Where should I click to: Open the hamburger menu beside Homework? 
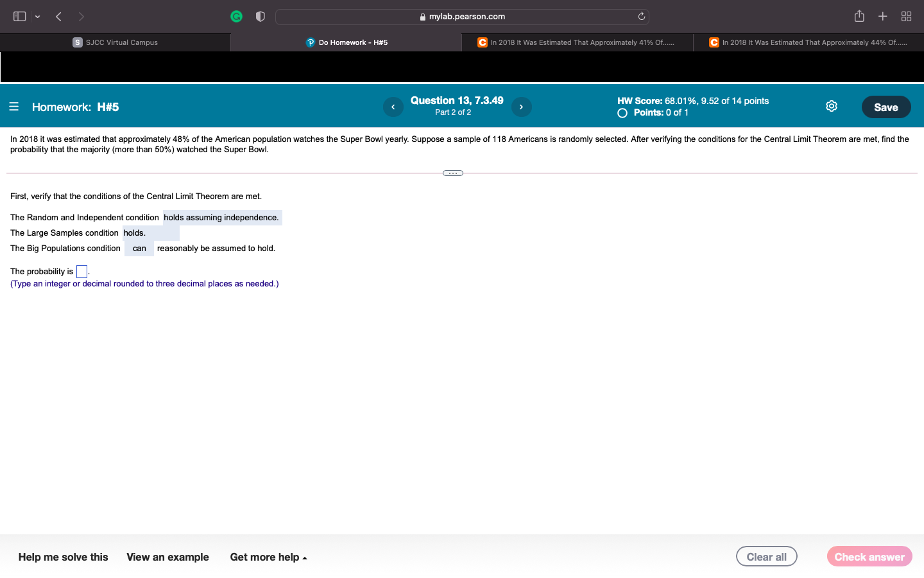coord(14,107)
